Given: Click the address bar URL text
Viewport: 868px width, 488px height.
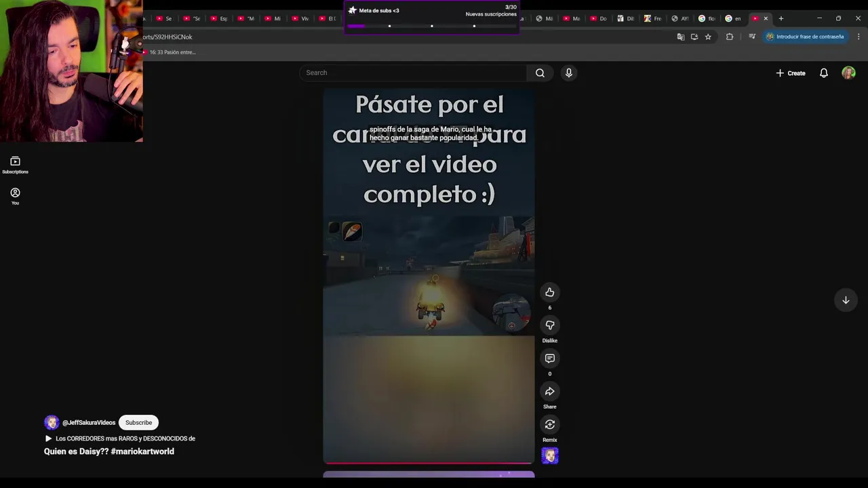Looking at the screenshot, I should pos(167,37).
